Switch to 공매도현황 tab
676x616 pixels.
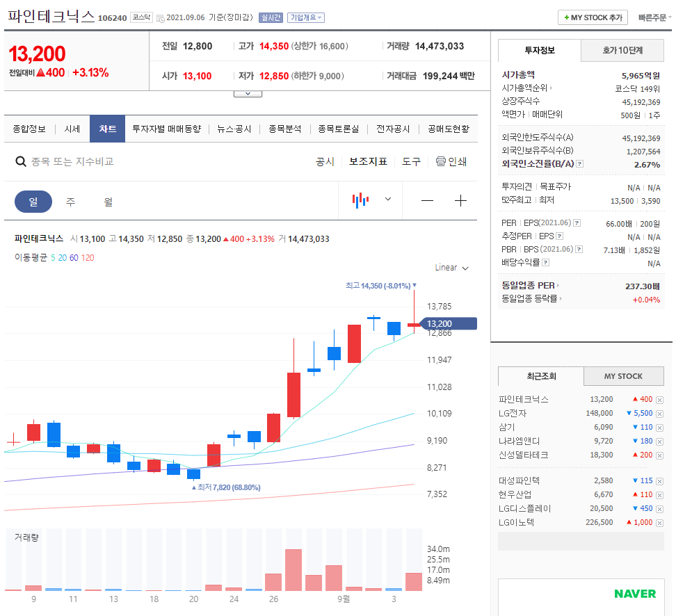(x=449, y=129)
